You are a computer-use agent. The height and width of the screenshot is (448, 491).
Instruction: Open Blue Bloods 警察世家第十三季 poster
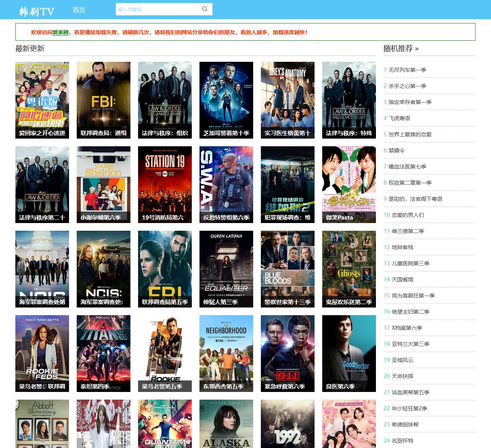[x=288, y=269]
